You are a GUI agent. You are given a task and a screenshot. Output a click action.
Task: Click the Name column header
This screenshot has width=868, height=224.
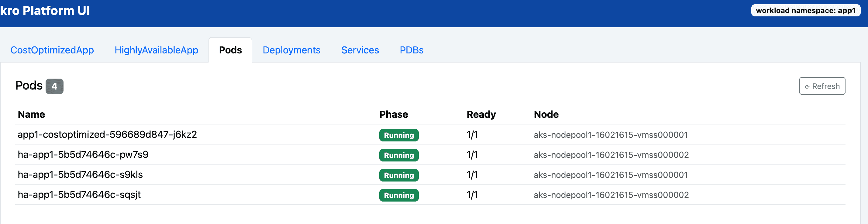[x=31, y=114]
